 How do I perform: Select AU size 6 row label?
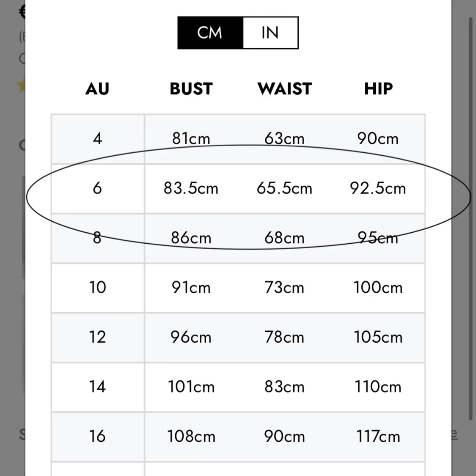click(x=97, y=188)
